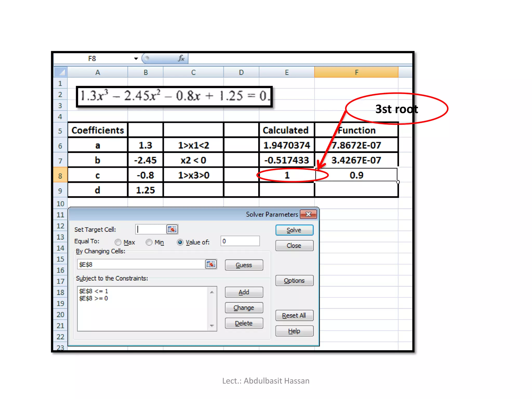
Task: Close the Solver Parameters dialog
Action: coord(308,214)
